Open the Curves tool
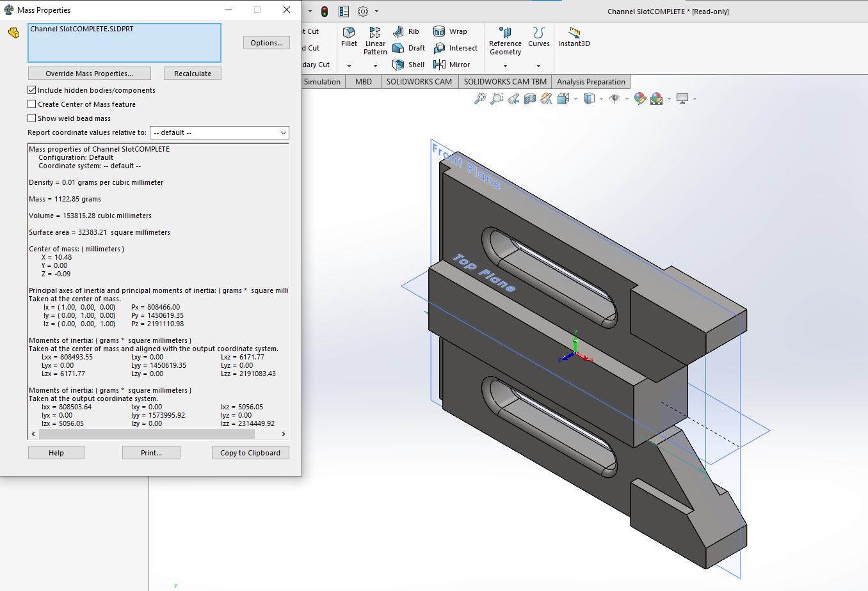The height and width of the screenshot is (591, 868). (x=538, y=37)
